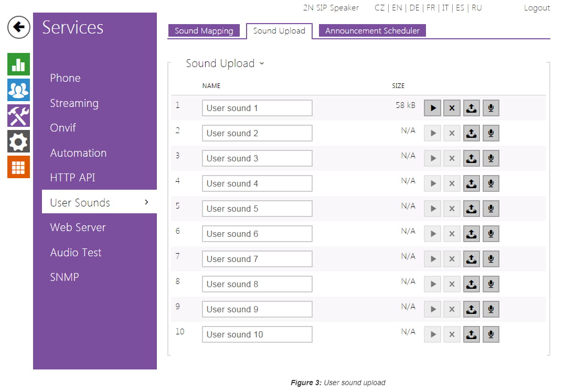Upload a file for User sound 4

tap(471, 183)
